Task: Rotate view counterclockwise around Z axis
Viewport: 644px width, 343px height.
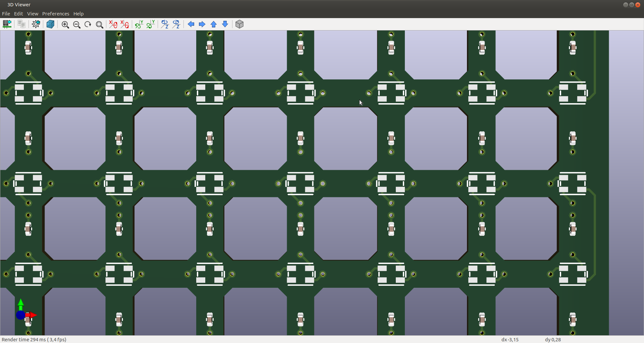Action: (176, 24)
